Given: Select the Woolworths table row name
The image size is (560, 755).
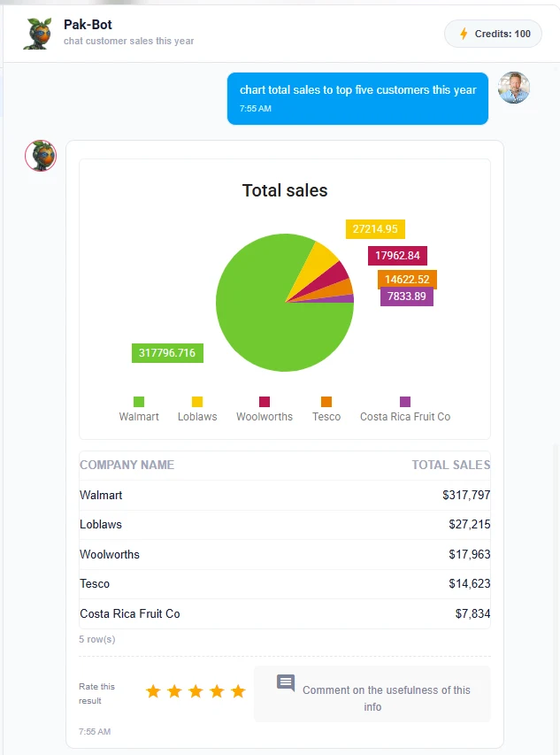Looking at the screenshot, I should click(x=110, y=554).
